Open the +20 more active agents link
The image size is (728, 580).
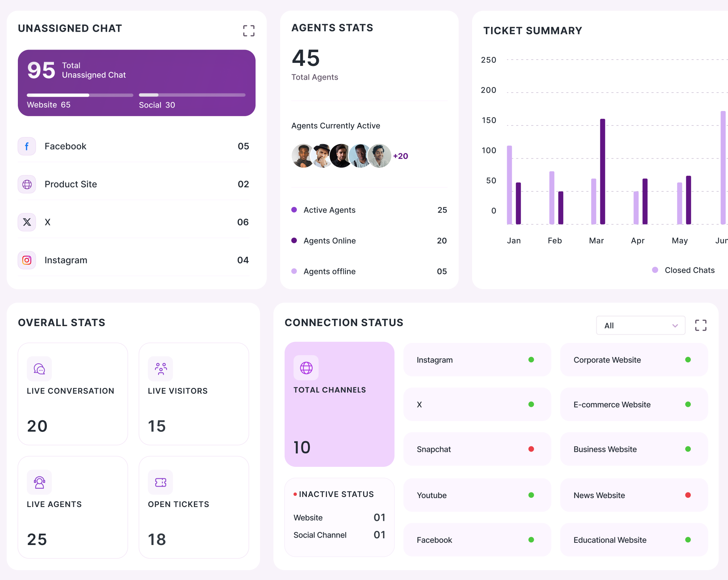click(401, 156)
